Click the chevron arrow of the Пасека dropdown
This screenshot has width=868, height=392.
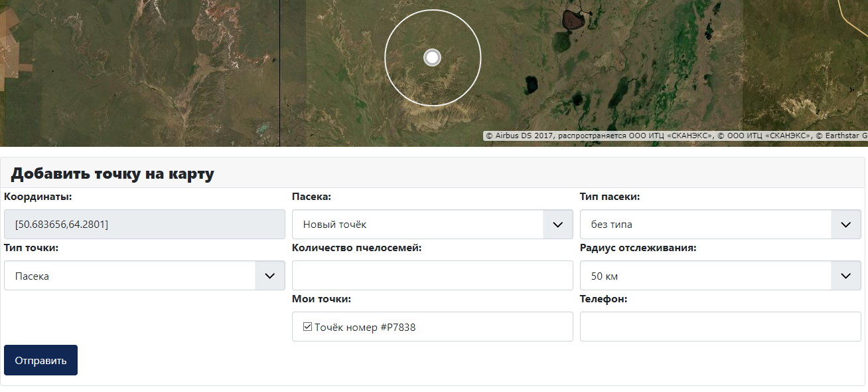[557, 225]
